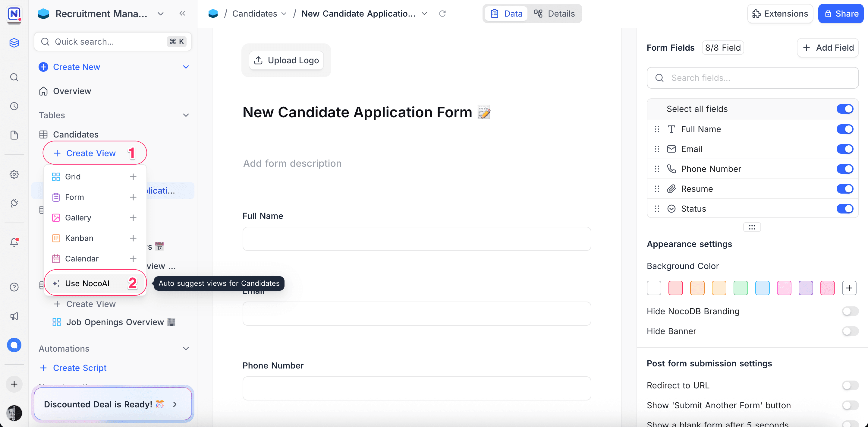Toggle off the Email field switch

tap(844, 149)
